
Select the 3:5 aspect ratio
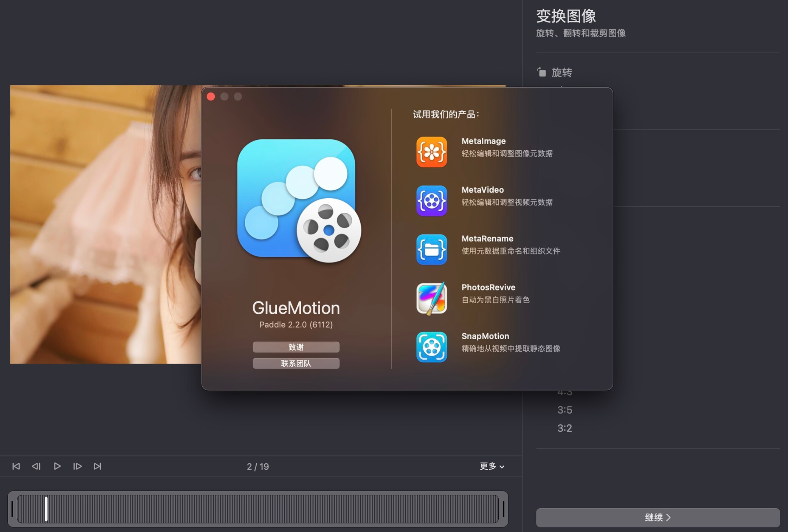(564, 410)
